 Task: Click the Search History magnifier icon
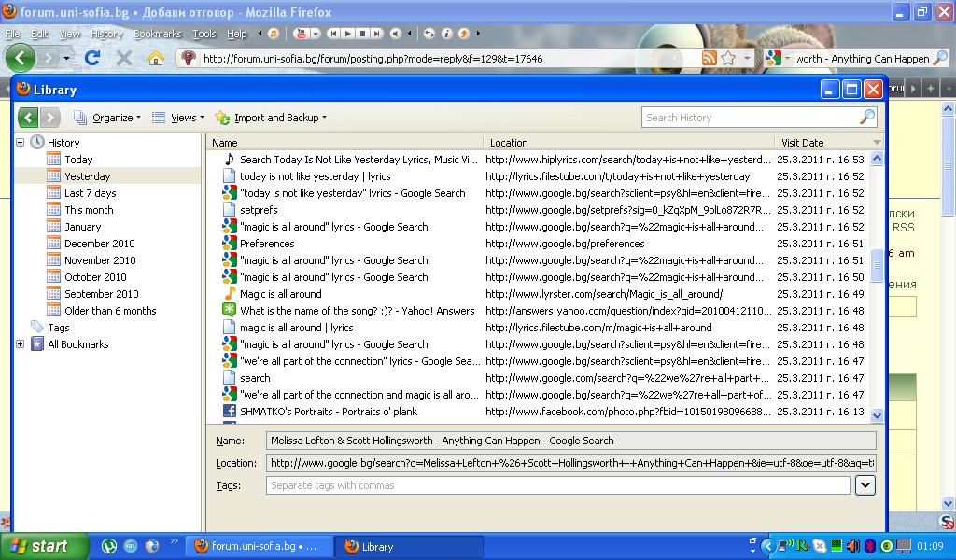[x=867, y=118]
